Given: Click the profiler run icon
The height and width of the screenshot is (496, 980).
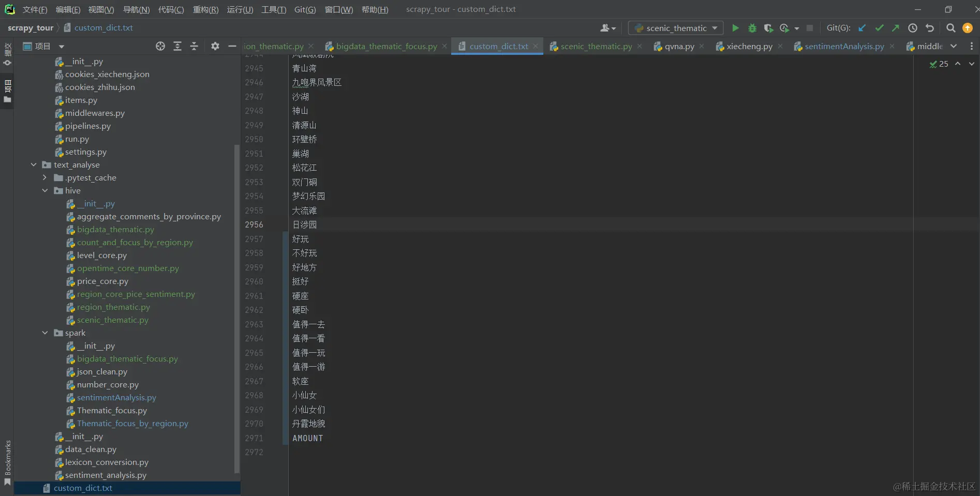Looking at the screenshot, I should click(x=784, y=28).
